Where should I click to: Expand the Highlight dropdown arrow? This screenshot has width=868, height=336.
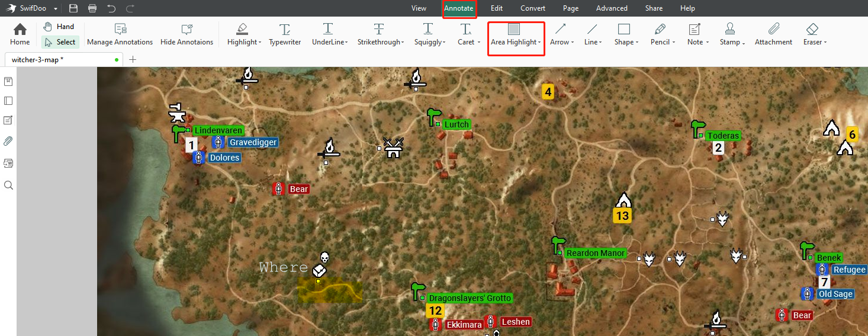[260, 43]
